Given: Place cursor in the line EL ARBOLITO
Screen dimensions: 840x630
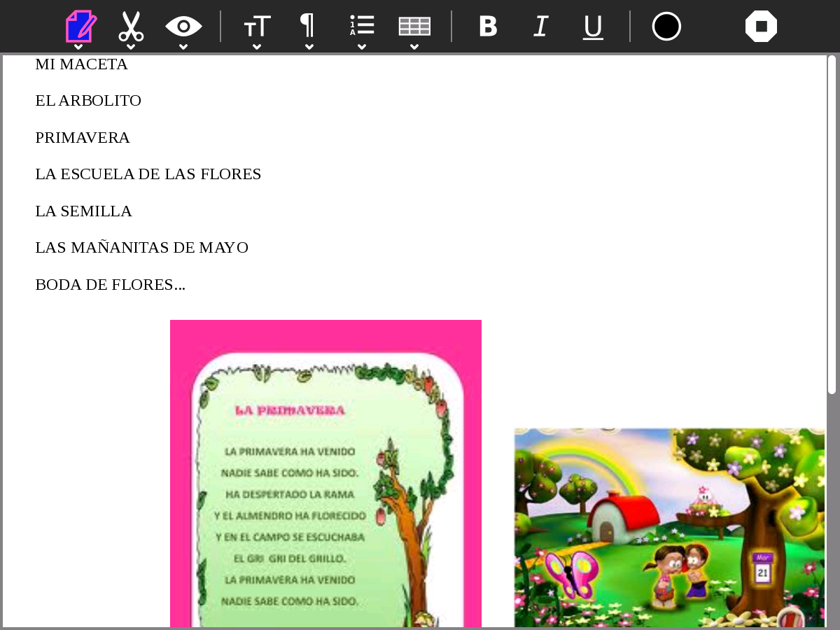Looking at the screenshot, I should coord(88,101).
